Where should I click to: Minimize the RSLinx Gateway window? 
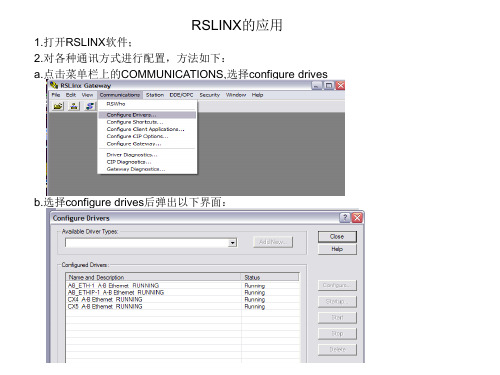[317, 85]
